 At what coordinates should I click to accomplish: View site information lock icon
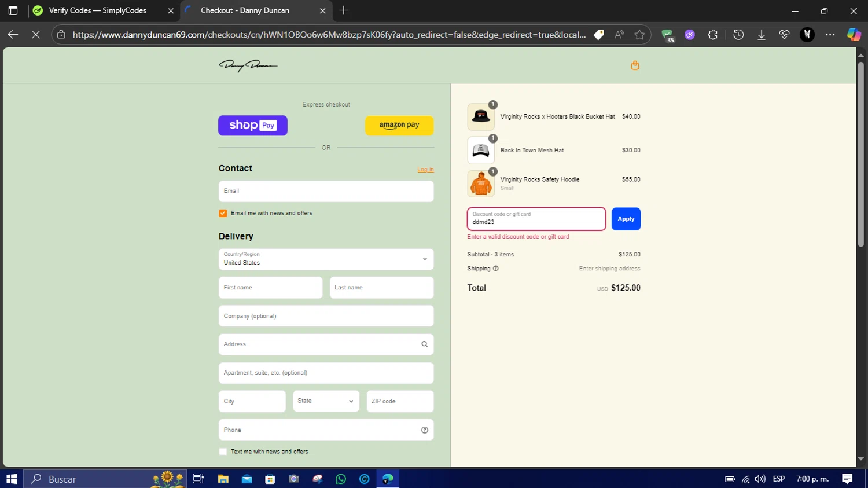point(61,35)
